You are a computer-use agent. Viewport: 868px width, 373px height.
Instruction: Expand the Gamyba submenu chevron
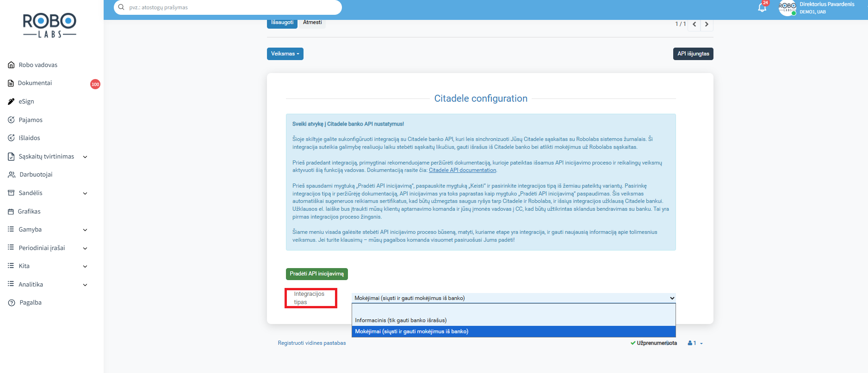pyautogui.click(x=85, y=230)
